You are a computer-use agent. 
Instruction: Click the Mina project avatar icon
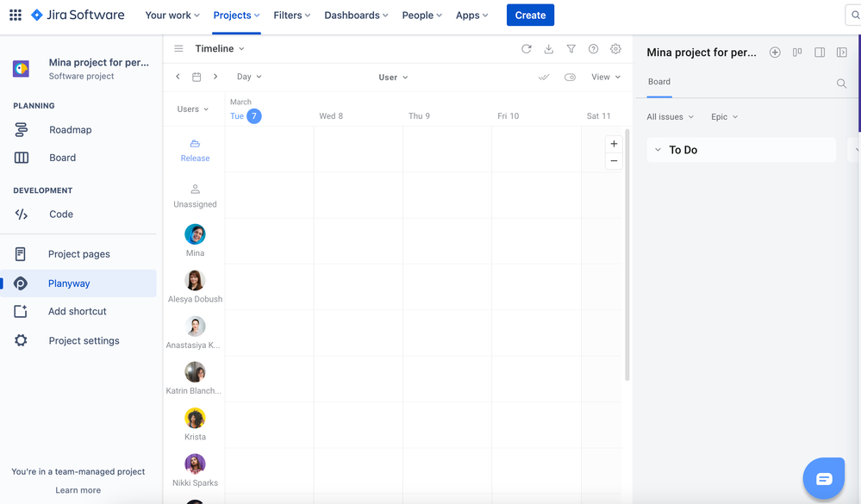coord(21,69)
